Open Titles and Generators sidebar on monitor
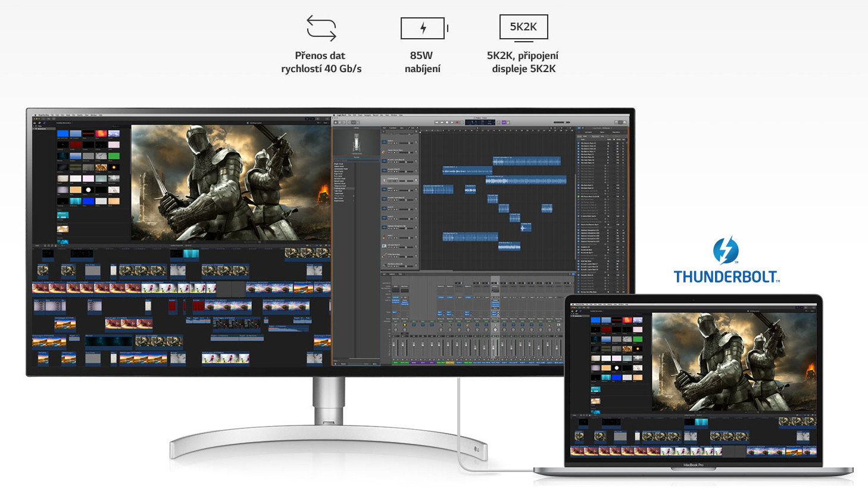The height and width of the screenshot is (497, 868). (45, 123)
